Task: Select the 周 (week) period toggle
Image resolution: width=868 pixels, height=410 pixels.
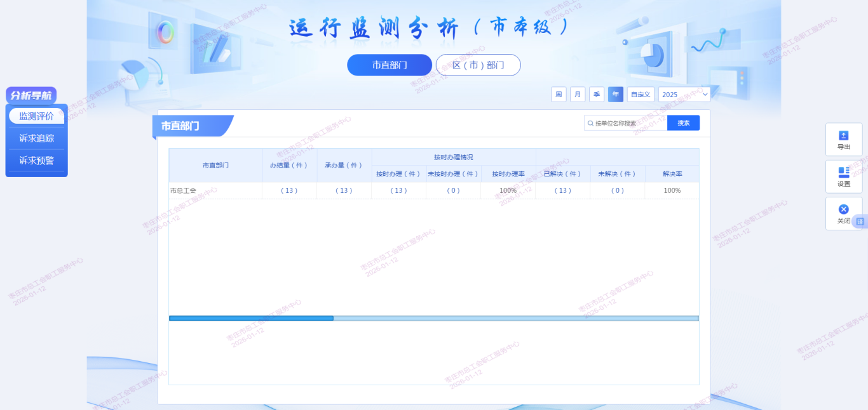Action: click(559, 95)
